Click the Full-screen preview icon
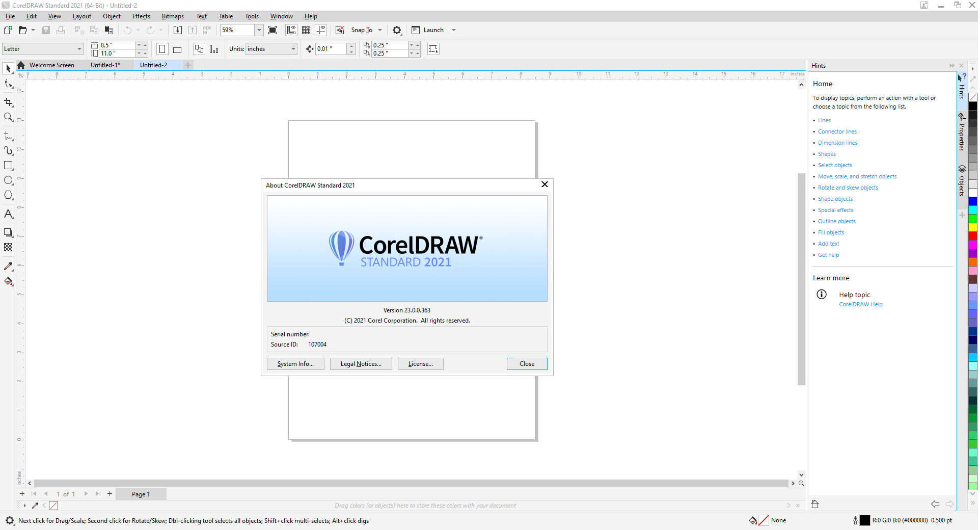The width and height of the screenshot is (980, 530). point(273,30)
